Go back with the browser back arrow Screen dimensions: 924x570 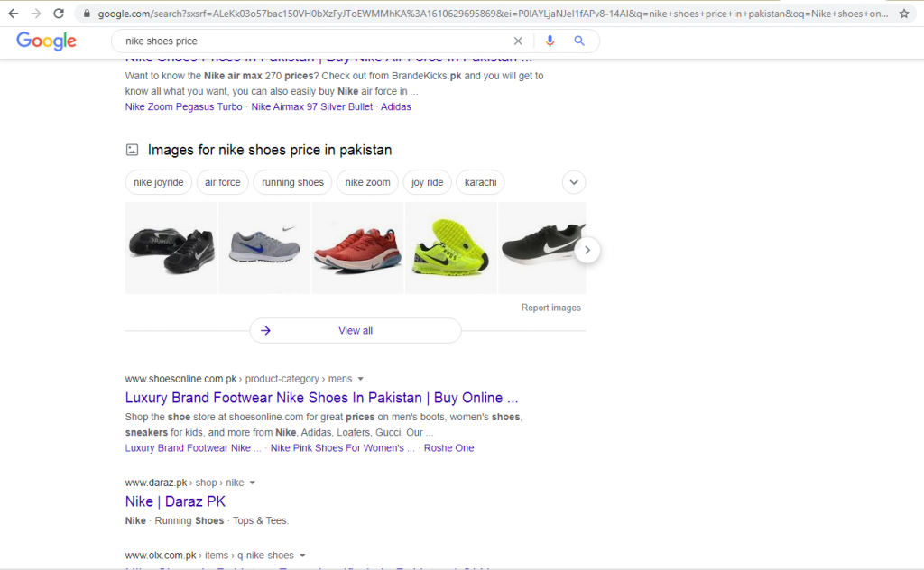pos(13,13)
